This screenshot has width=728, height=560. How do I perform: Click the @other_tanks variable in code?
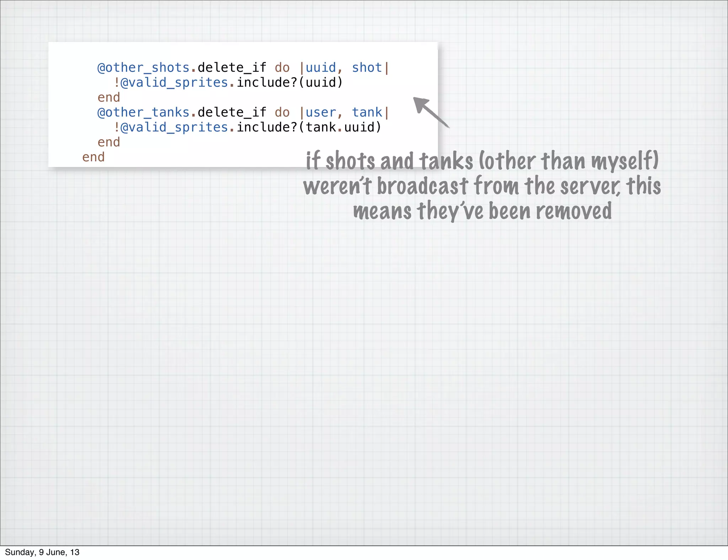pos(143,112)
